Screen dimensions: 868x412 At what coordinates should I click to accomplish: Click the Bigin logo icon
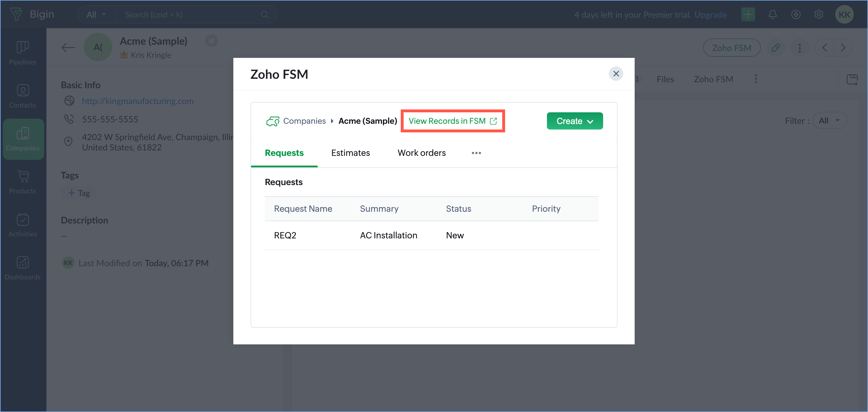coord(16,14)
